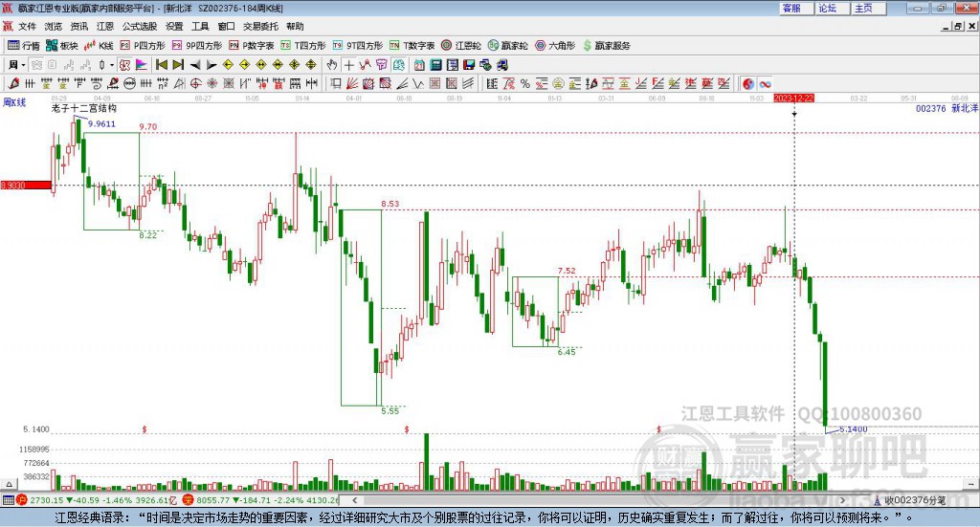Image resolution: width=980 pixels, height=527 pixels.
Task: Click the red 8.9030 price tag
Action: (x=26, y=186)
